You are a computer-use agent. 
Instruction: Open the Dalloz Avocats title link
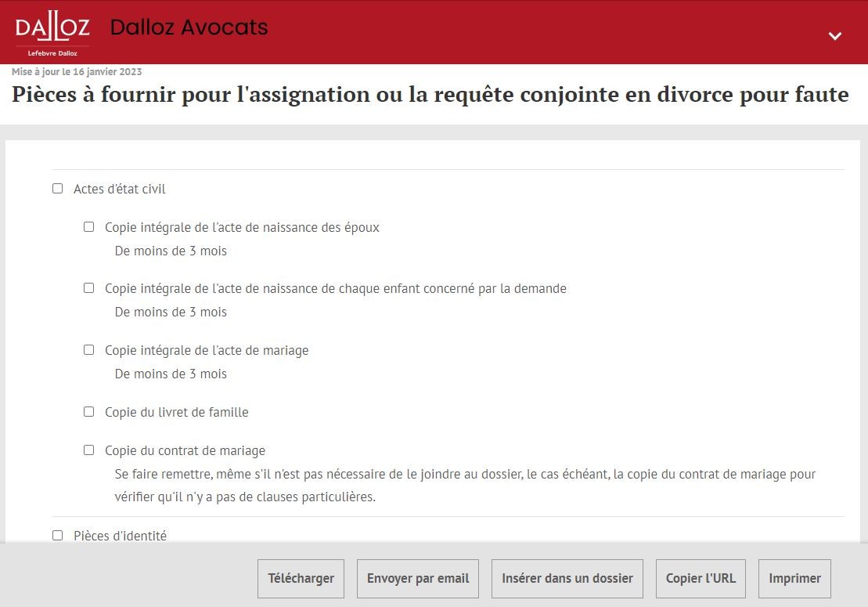(189, 27)
